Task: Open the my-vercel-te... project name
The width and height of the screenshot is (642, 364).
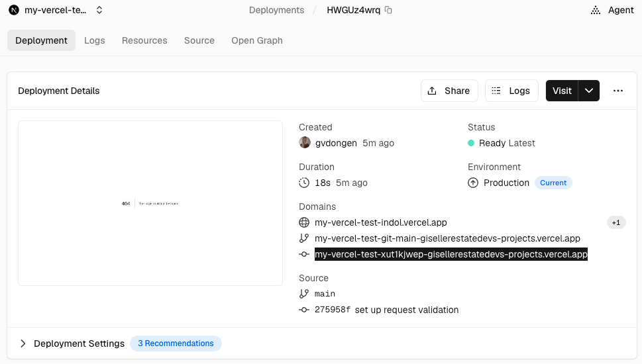Action: (55, 10)
